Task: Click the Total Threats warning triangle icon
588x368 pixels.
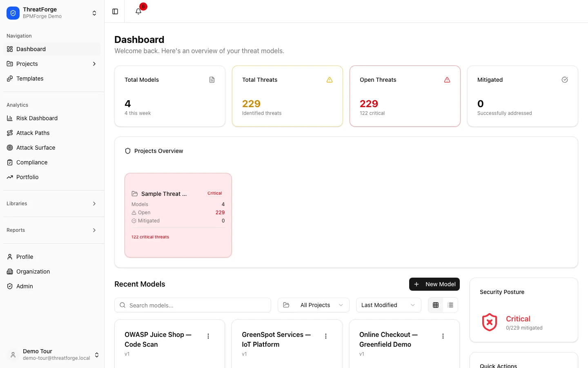Action: click(330, 80)
